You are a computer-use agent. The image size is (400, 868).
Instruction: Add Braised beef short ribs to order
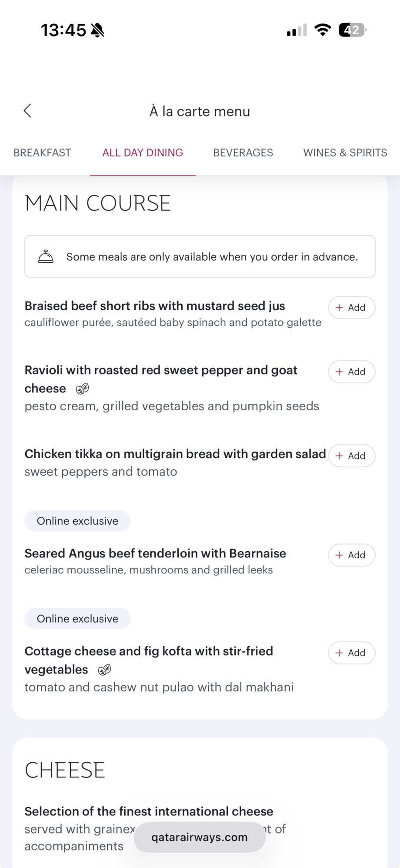click(351, 308)
